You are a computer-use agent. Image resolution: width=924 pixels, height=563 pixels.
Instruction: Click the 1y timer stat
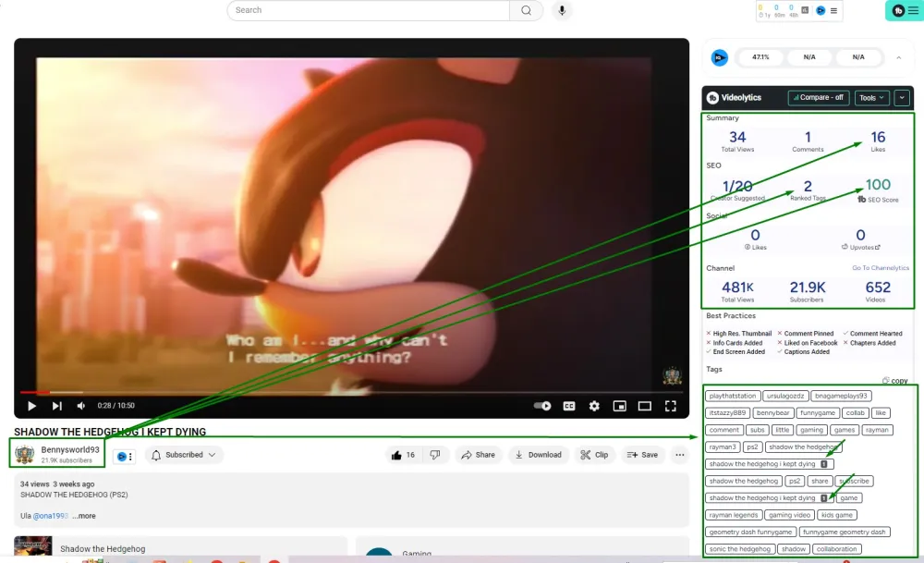pos(764,10)
